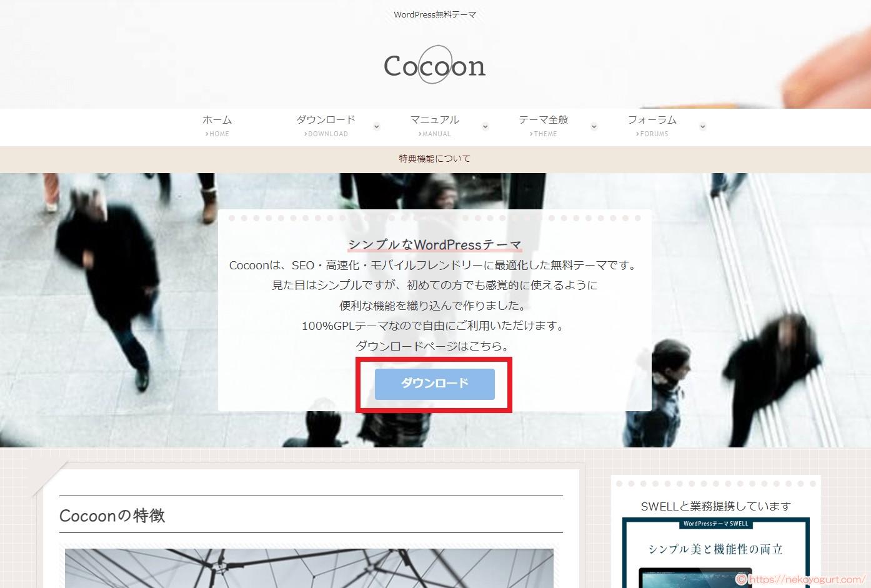Screen dimensions: 871x588
Task: Expand the フォーラム dropdown chevron
Action: tap(703, 126)
